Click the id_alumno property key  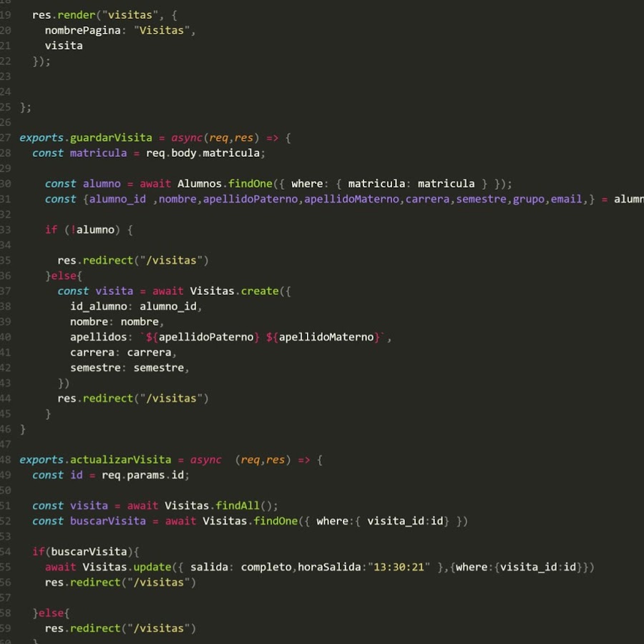coord(99,306)
